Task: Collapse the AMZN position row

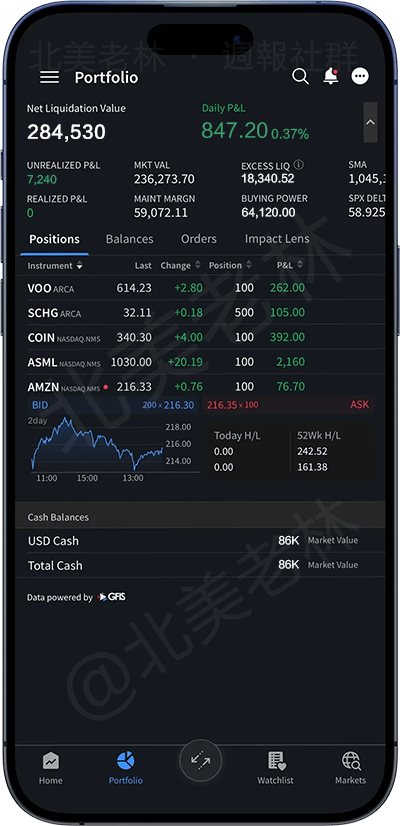Action: point(200,387)
